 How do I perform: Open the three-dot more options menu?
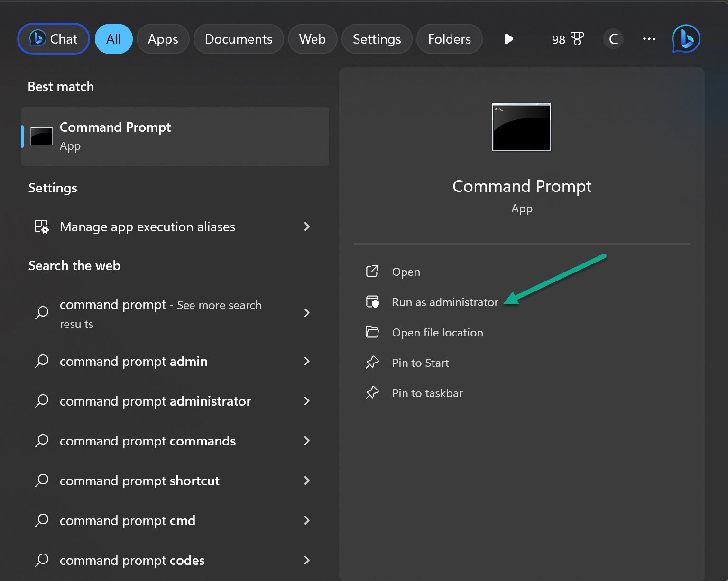pyautogui.click(x=649, y=39)
